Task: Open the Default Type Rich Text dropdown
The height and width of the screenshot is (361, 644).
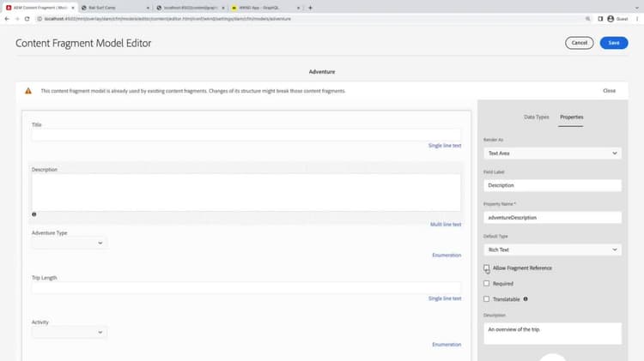Action: (552, 250)
